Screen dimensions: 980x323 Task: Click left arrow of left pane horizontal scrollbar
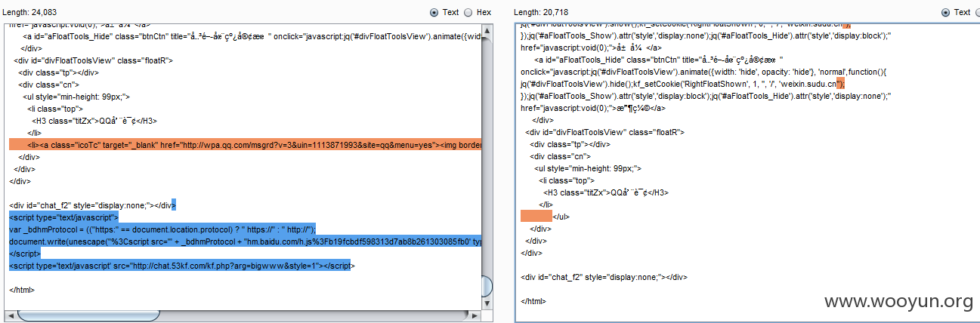click(x=9, y=315)
